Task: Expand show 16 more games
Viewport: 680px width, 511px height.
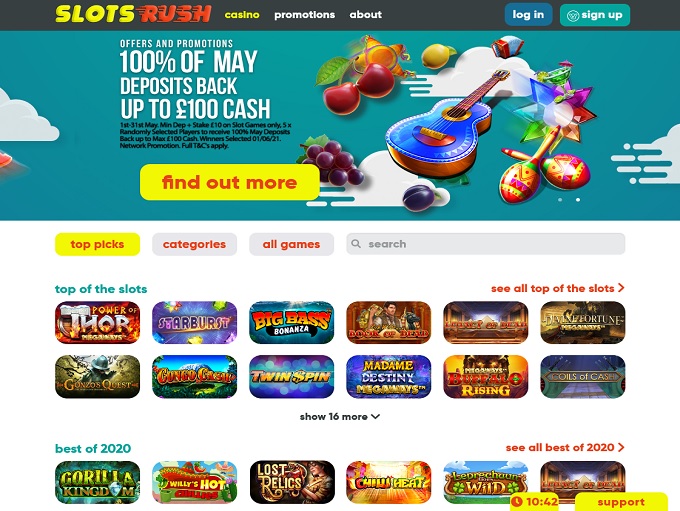Action: (x=340, y=416)
